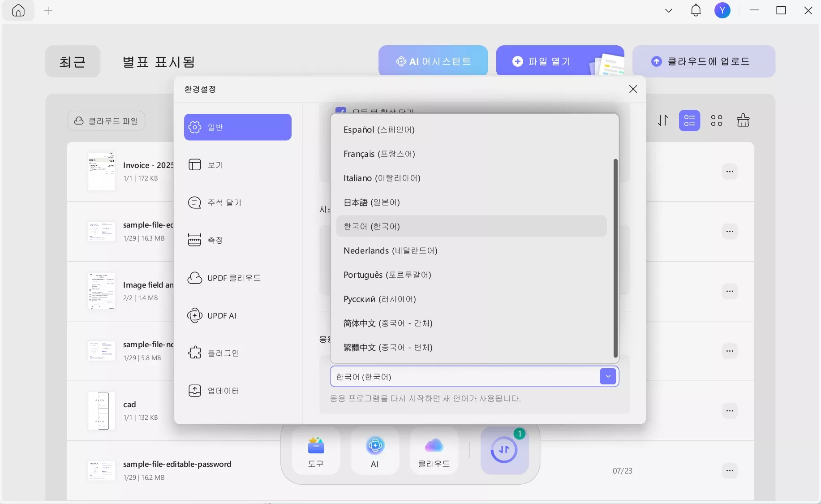821x504 pixels.
Task: Switch to the 최근 tab
Action: click(73, 61)
